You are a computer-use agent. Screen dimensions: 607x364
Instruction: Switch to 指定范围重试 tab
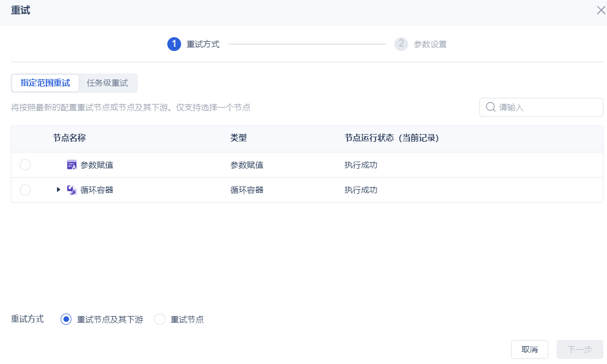pos(45,83)
